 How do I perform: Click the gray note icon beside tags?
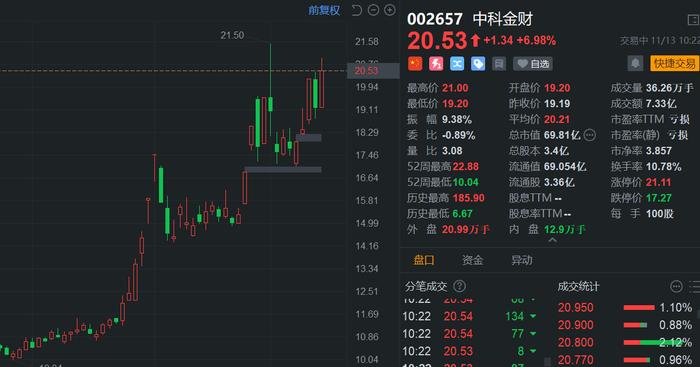(x=499, y=64)
